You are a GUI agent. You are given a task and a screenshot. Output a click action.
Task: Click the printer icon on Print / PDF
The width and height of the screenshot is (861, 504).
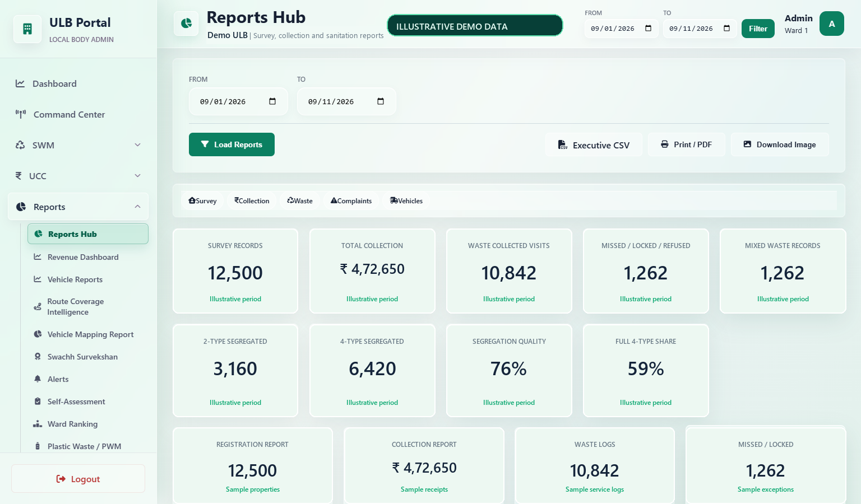[665, 144]
